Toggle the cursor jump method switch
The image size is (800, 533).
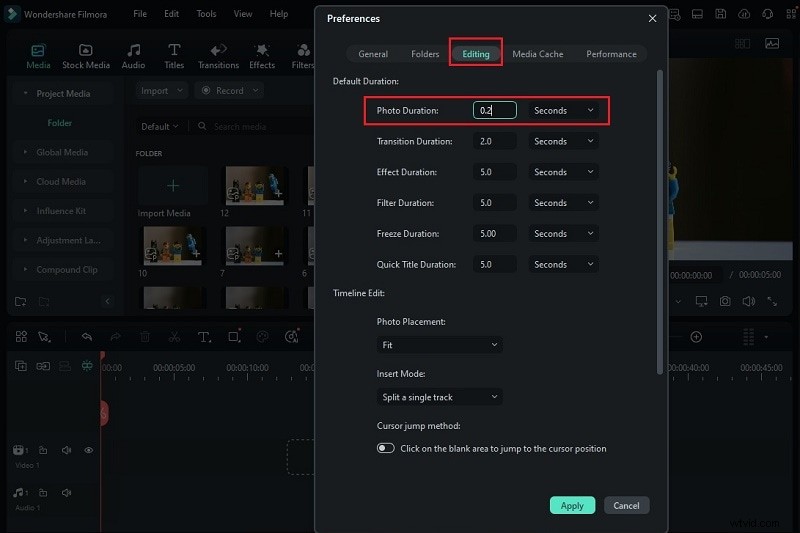(x=386, y=448)
